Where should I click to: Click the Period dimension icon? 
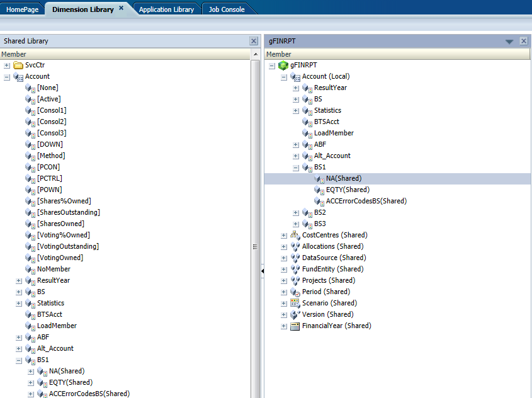[295, 292]
